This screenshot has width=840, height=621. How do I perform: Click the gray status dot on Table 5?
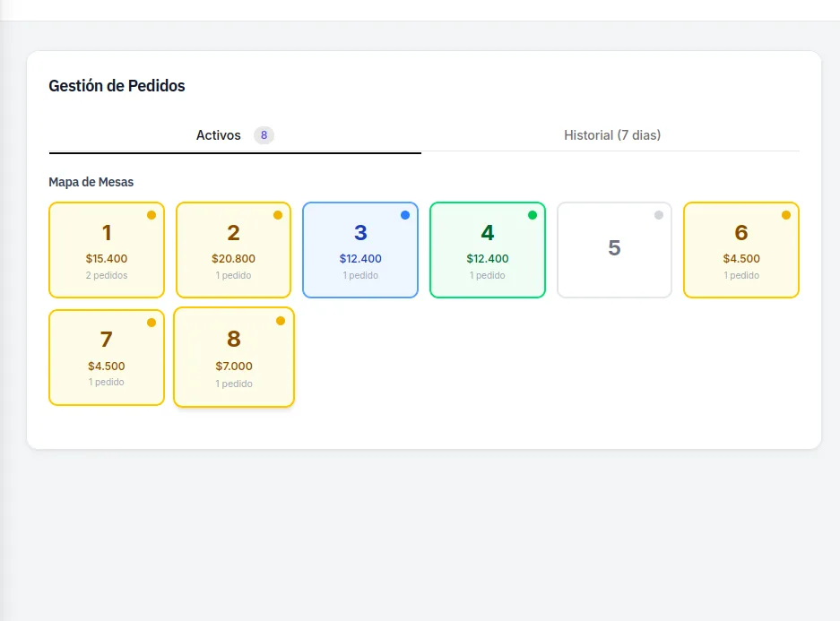tap(659, 214)
